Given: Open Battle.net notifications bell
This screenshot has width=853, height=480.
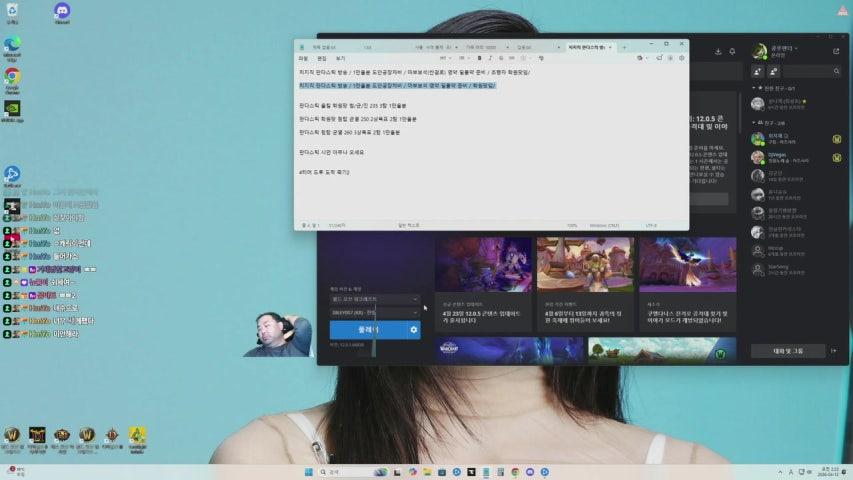Looking at the screenshot, I should pyautogui.click(x=732, y=51).
